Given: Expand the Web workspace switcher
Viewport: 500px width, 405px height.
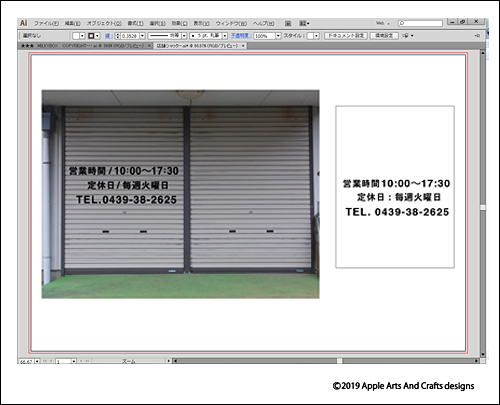Looking at the screenshot, I should pos(383,23).
